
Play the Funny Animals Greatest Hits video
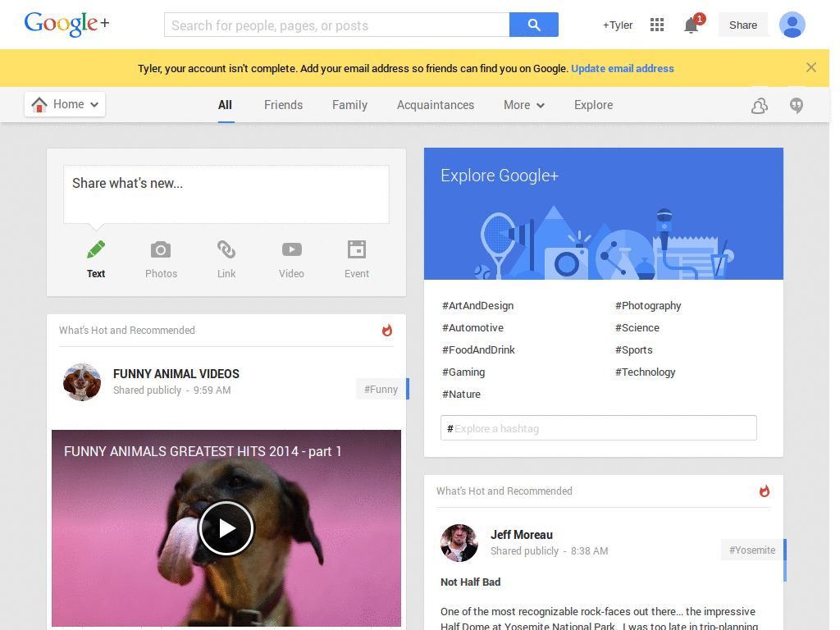226,528
